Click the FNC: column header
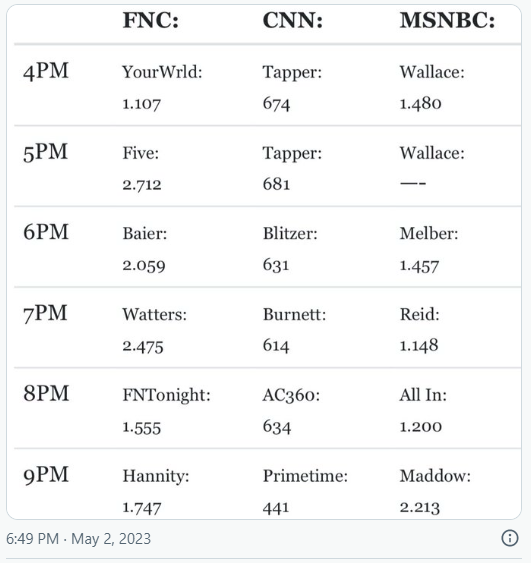The height and width of the screenshot is (563, 531). (x=151, y=20)
